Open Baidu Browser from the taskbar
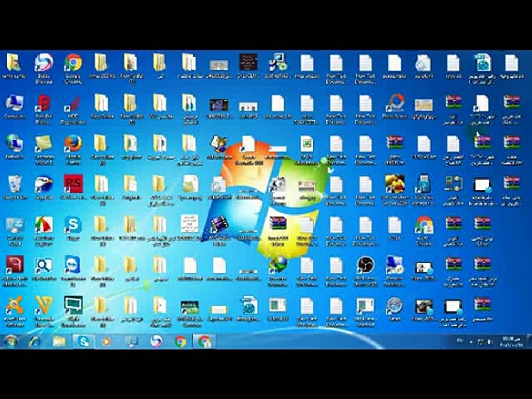This screenshot has width=532, height=399. (x=156, y=341)
